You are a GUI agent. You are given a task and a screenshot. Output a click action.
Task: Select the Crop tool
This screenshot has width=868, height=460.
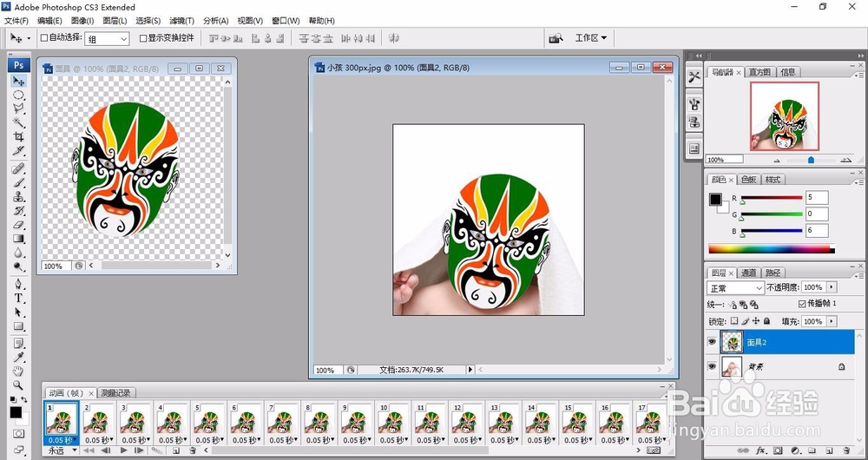18,137
